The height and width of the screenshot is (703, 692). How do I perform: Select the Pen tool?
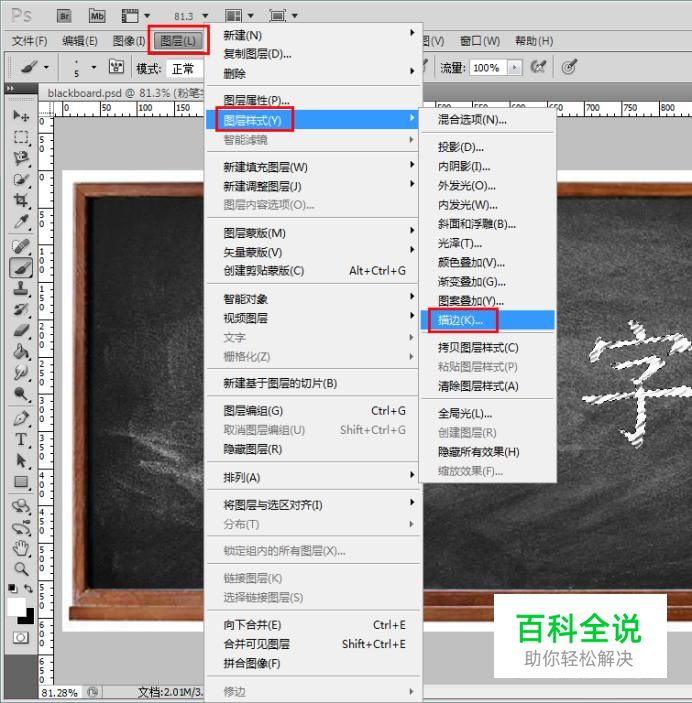coord(21,419)
